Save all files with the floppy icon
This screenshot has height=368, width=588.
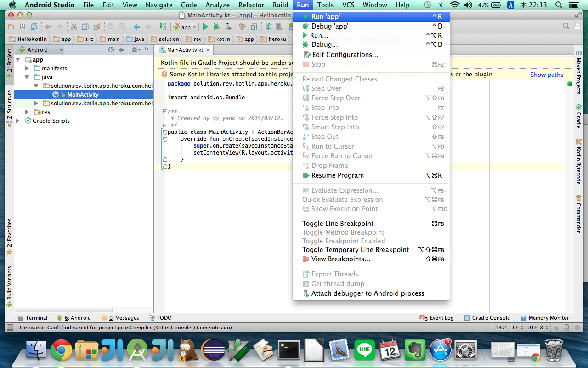22,27
